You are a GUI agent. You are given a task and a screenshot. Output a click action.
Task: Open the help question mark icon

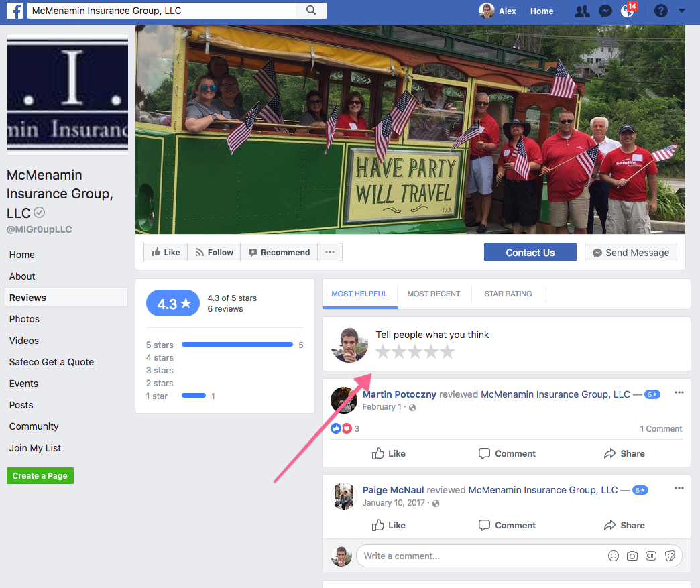[x=660, y=11]
